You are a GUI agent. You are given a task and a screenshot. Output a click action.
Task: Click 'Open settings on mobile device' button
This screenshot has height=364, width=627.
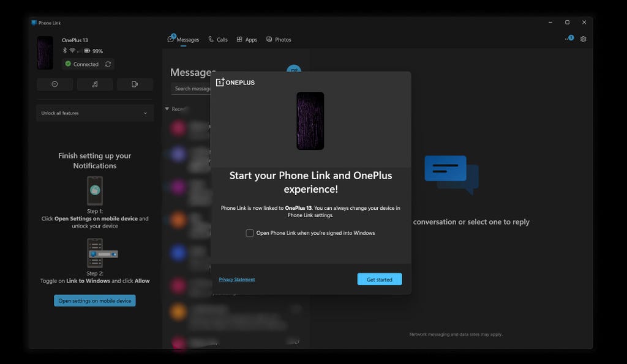95,301
